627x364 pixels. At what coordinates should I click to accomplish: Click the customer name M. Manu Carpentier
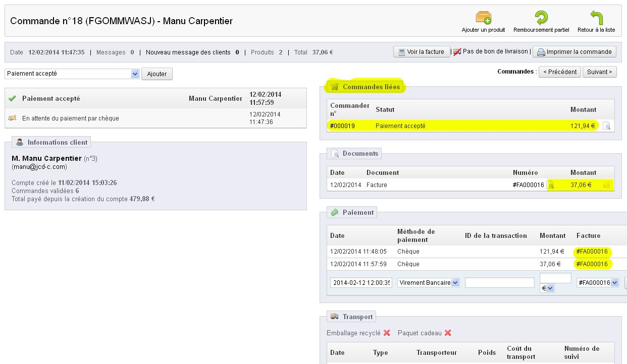coord(47,158)
